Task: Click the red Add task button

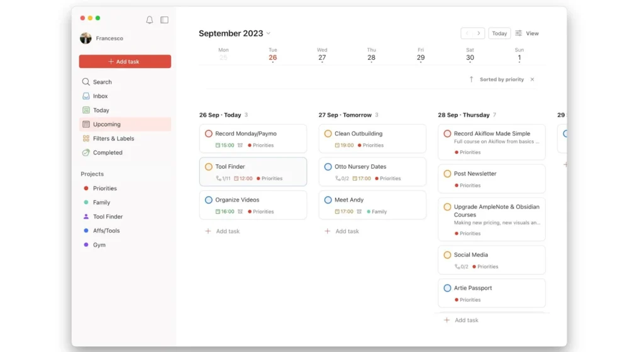Action: click(125, 61)
